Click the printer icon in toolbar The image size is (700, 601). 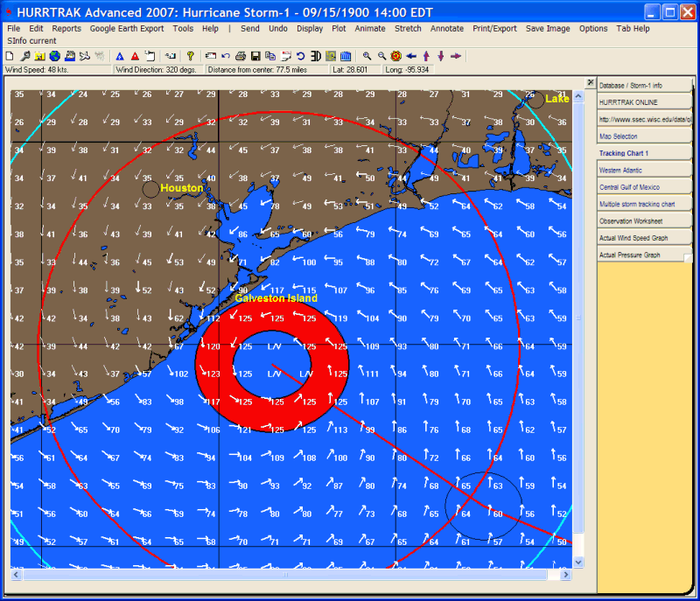[241, 55]
